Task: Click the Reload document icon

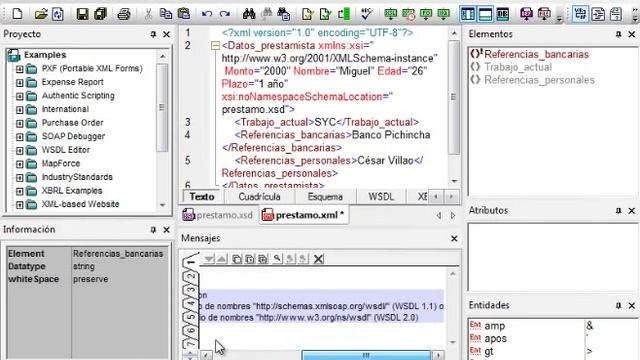Action: pyautogui.click(x=58, y=14)
